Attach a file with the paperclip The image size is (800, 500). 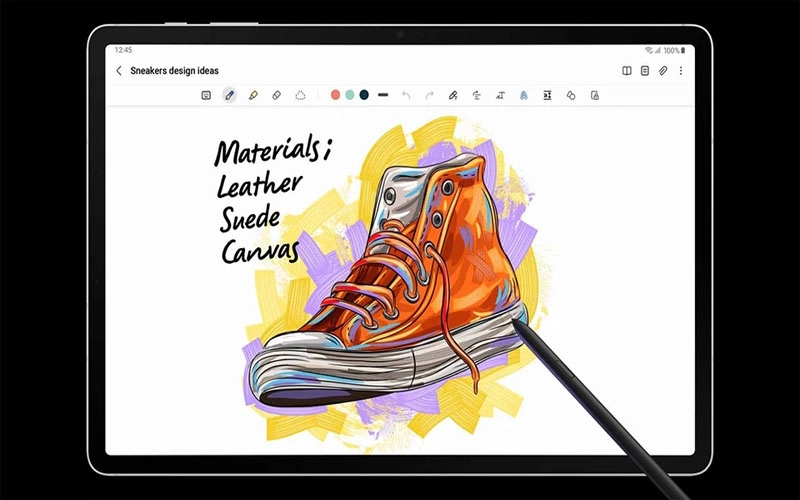click(x=663, y=71)
